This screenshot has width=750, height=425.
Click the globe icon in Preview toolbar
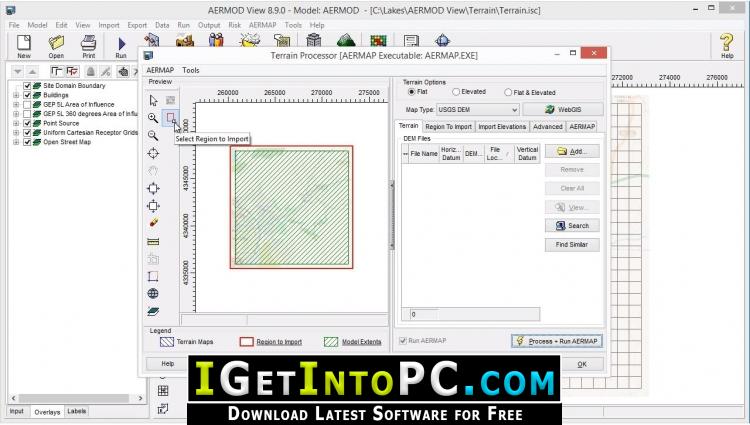pyautogui.click(x=153, y=294)
